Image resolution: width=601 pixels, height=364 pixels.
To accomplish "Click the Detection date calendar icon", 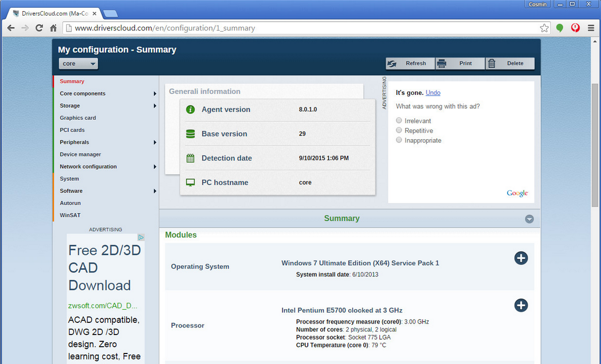I will (191, 158).
